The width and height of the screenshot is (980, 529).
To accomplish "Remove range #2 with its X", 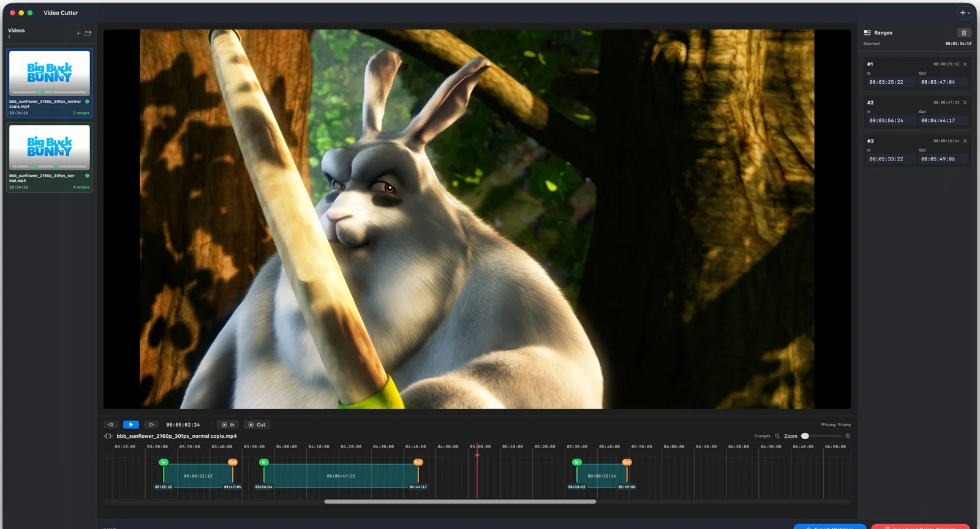I will (x=965, y=102).
